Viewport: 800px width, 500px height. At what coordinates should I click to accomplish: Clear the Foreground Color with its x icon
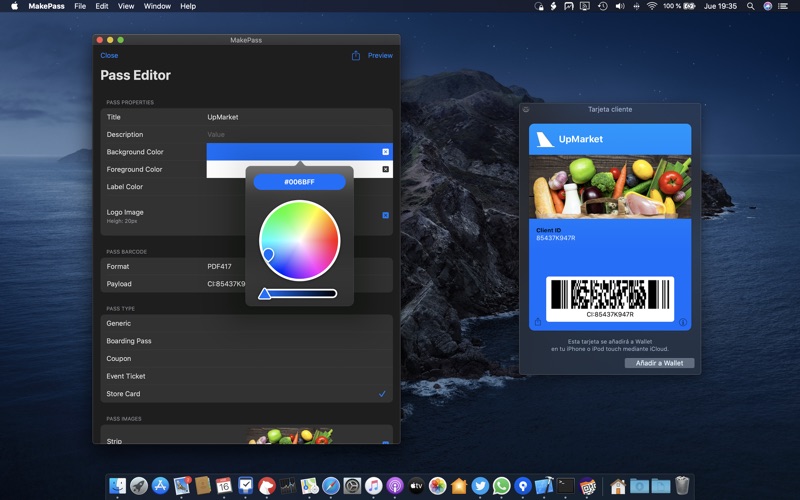pyautogui.click(x=386, y=169)
